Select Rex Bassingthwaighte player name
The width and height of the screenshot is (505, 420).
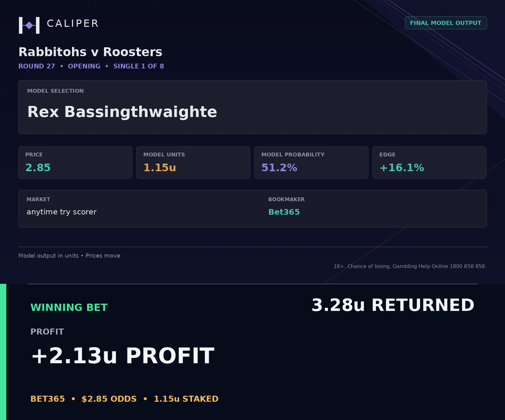[x=122, y=112]
